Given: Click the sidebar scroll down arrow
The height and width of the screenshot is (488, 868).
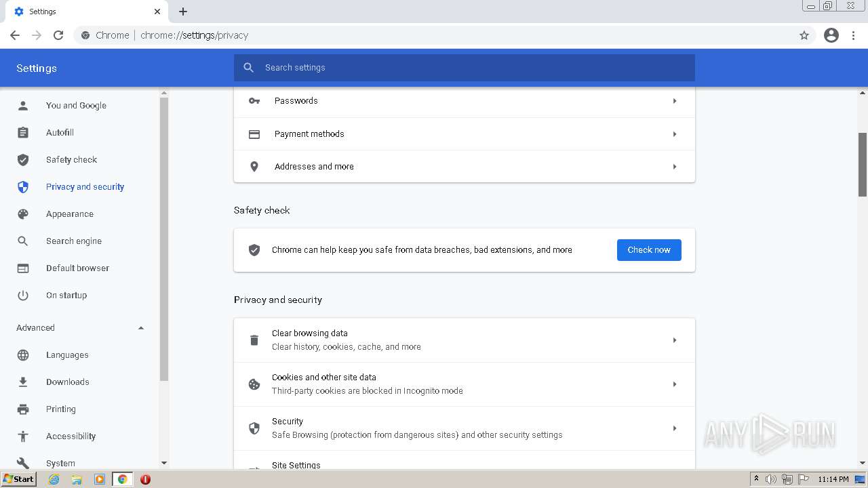Looking at the screenshot, I should [163, 463].
